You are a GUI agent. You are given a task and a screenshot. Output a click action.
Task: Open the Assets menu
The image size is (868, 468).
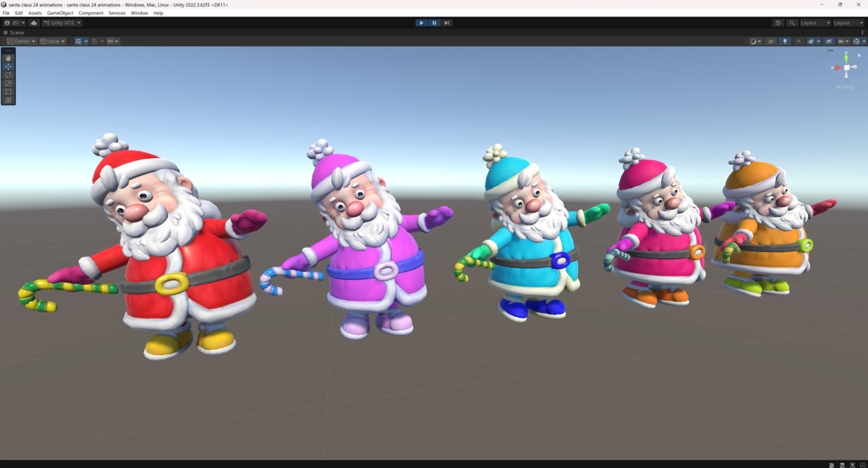click(35, 13)
